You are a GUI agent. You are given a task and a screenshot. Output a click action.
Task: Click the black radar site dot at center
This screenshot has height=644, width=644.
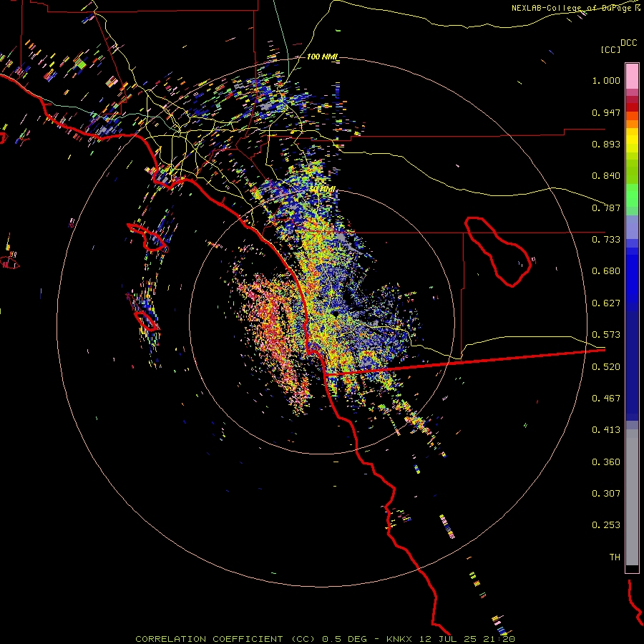click(336, 314)
